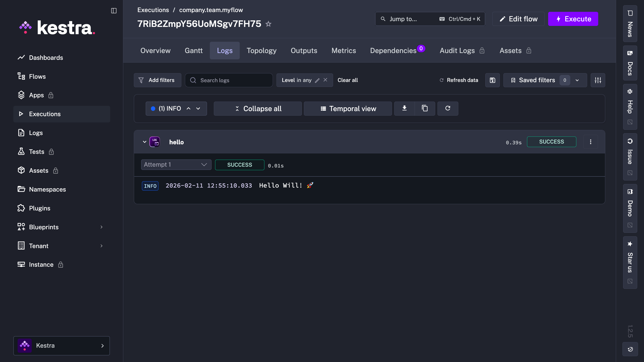Toggle the theme switch at bottom right
644x362 pixels.
point(630,349)
